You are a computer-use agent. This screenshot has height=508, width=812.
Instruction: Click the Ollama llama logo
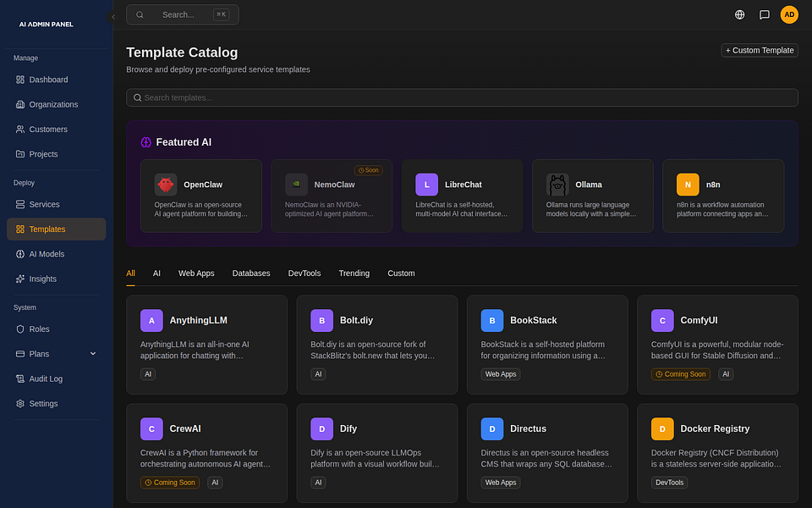(x=557, y=185)
